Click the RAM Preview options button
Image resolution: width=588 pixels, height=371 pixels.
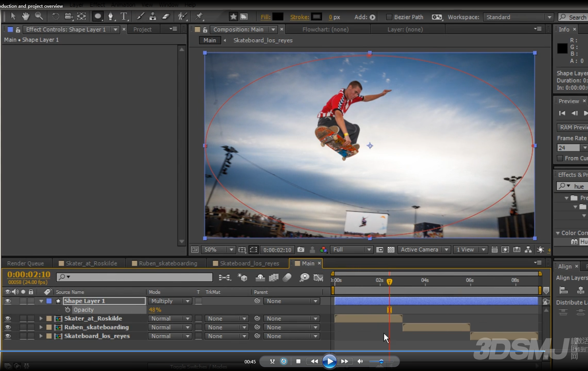572,127
